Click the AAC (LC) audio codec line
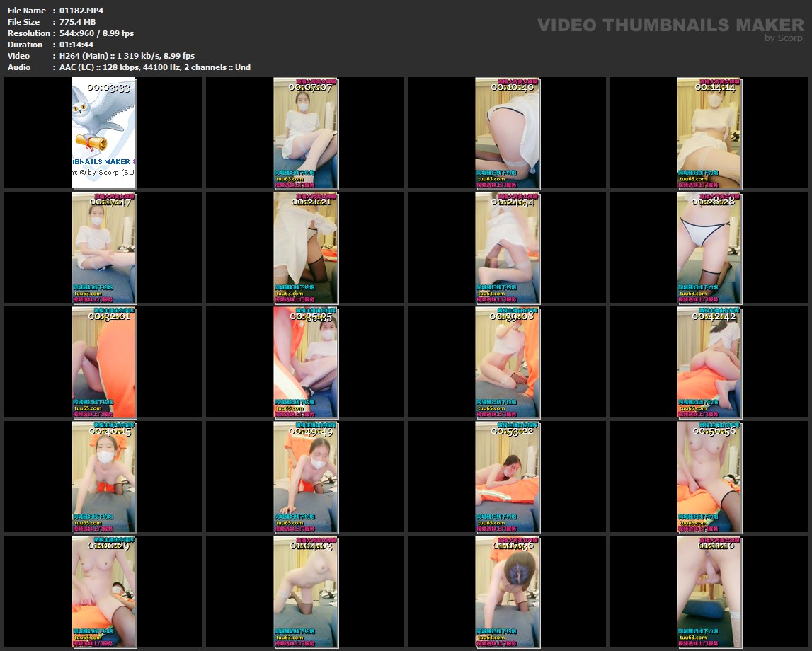 coord(155,67)
